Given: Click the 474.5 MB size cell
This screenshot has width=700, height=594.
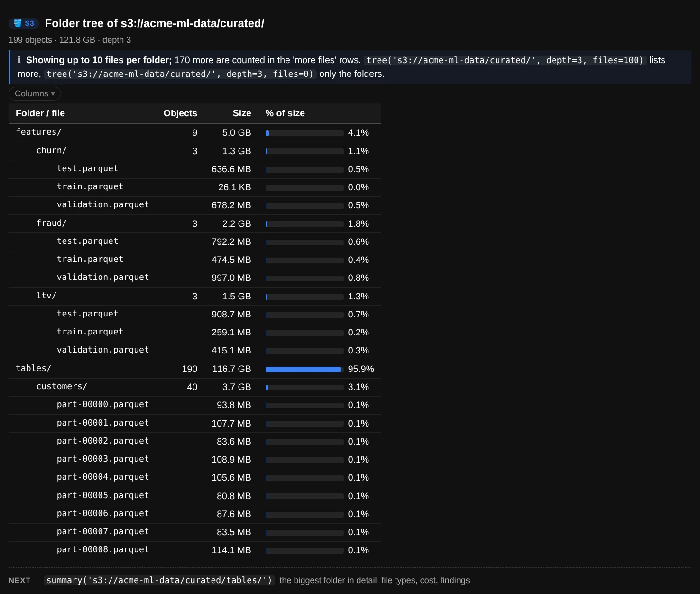Looking at the screenshot, I should 231,260.
